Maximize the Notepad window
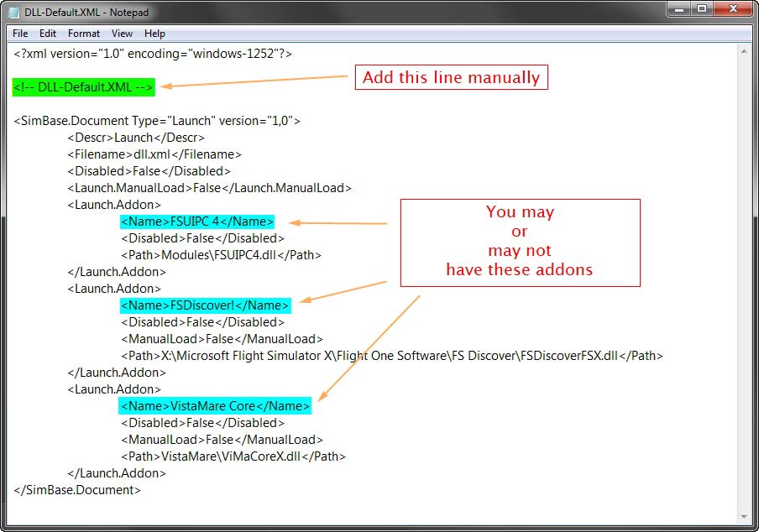 click(702, 9)
